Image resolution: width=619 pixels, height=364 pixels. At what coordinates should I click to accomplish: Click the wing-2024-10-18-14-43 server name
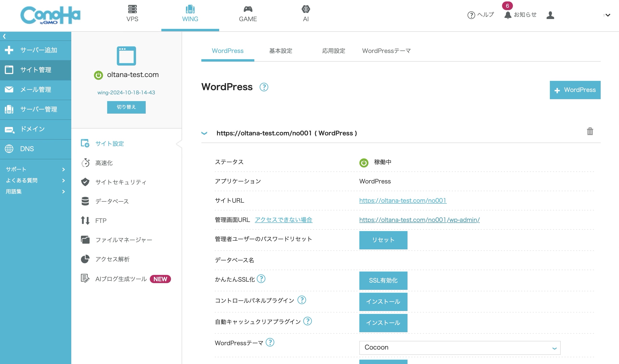126,92
